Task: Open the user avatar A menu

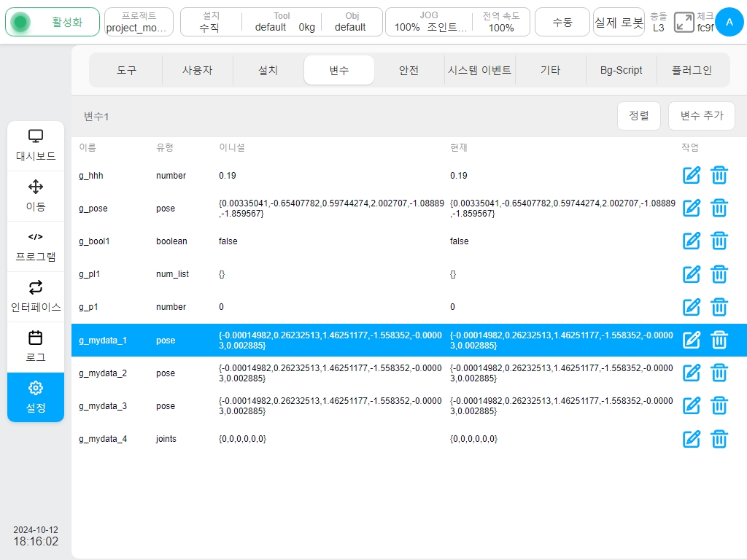Action: pyautogui.click(x=729, y=22)
